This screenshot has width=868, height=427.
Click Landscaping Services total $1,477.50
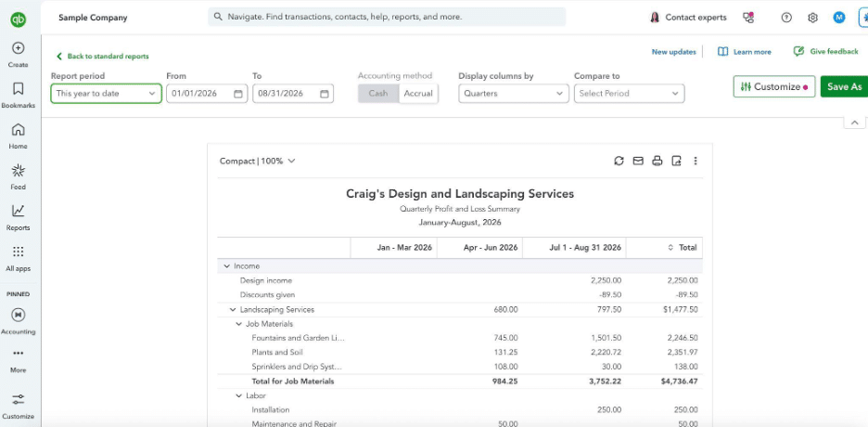pyautogui.click(x=681, y=310)
